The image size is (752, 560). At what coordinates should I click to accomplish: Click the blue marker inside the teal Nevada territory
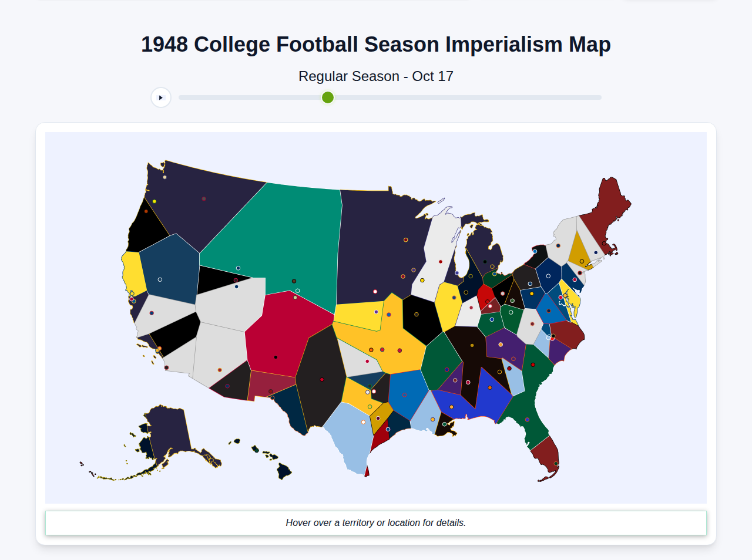237,267
